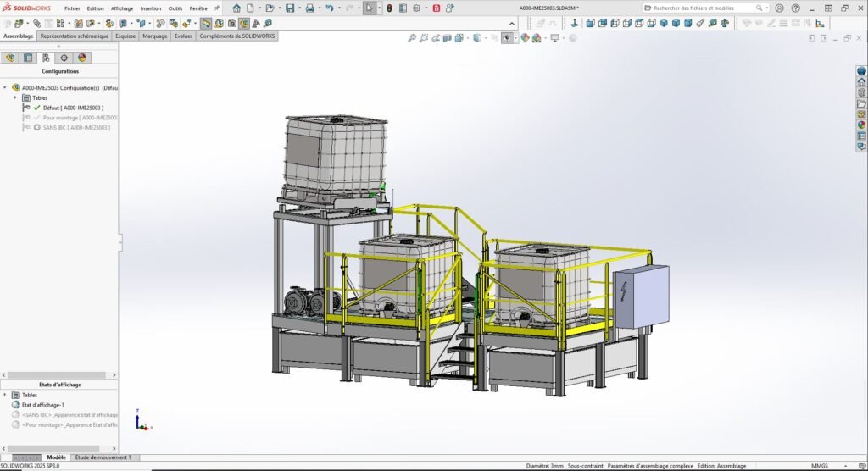
Task: Open the Save button dropdown arrow
Action: coord(298,8)
